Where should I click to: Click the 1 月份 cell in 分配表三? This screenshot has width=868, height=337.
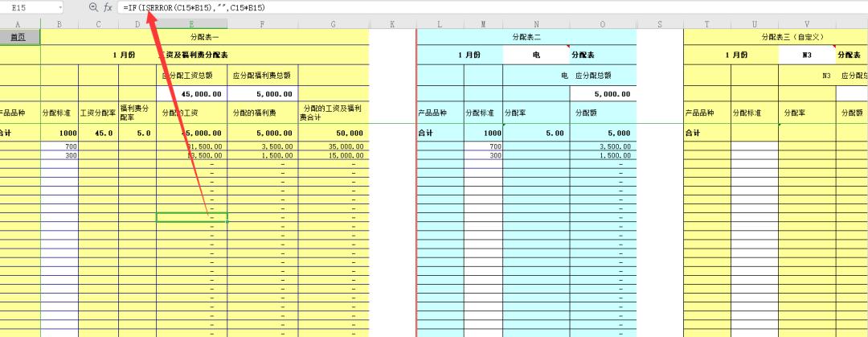point(736,55)
